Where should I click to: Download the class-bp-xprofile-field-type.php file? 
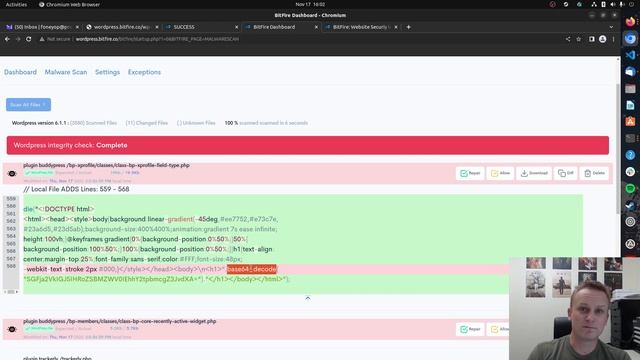pos(533,173)
